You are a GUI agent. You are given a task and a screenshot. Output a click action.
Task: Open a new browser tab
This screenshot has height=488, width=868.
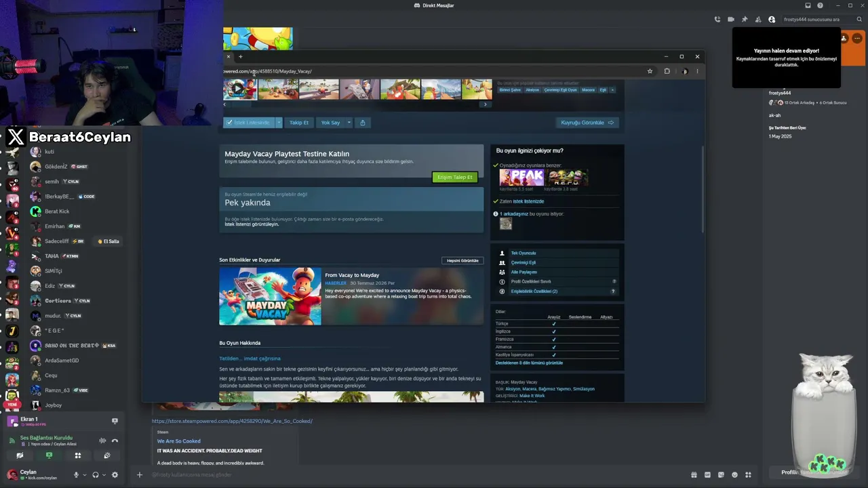point(240,57)
